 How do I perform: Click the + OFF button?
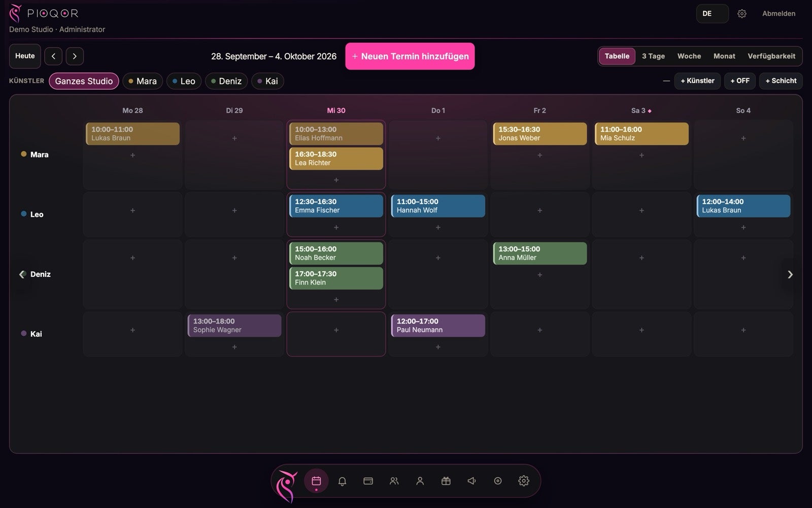coord(740,81)
